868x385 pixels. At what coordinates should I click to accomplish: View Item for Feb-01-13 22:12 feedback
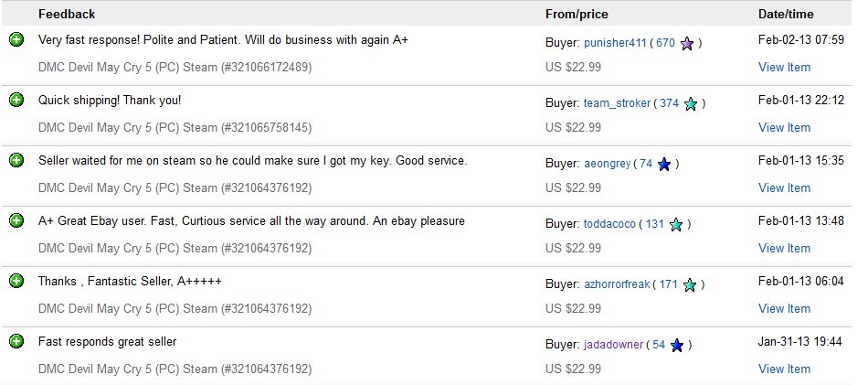click(x=784, y=128)
